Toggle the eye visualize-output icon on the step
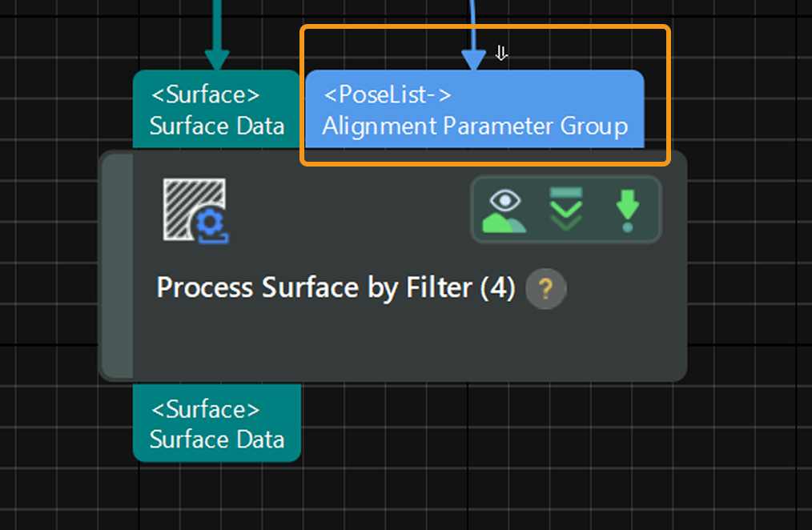 pos(504,210)
